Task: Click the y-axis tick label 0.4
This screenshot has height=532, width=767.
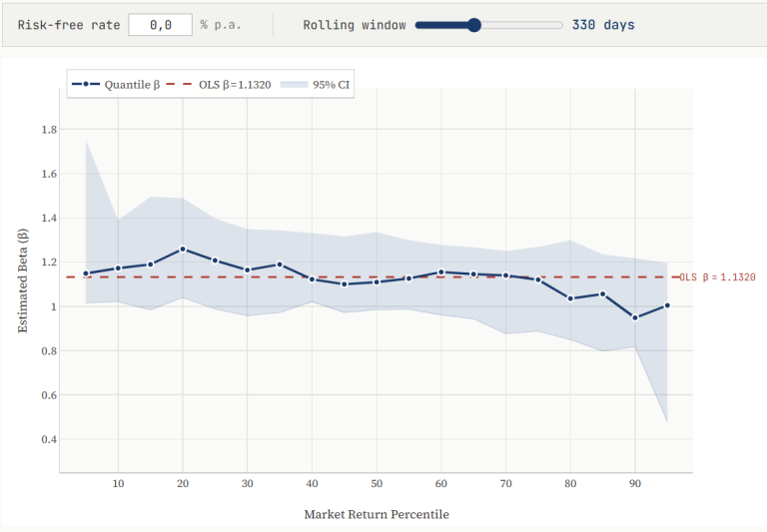Action: click(49, 439)
